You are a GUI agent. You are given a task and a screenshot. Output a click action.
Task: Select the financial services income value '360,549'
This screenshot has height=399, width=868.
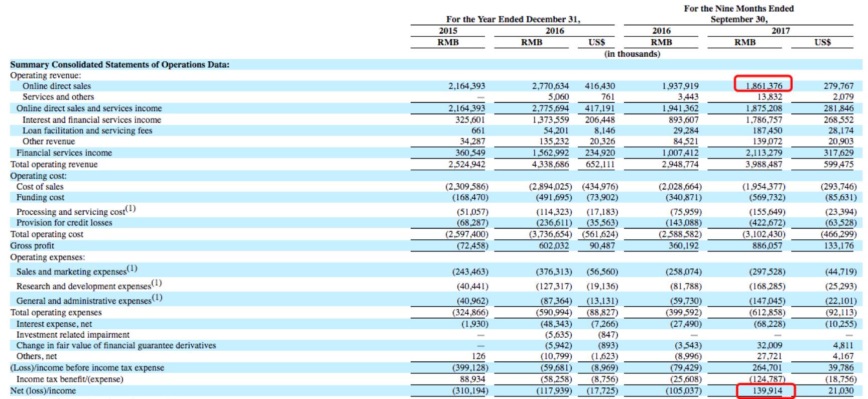[x=470, y=153]
